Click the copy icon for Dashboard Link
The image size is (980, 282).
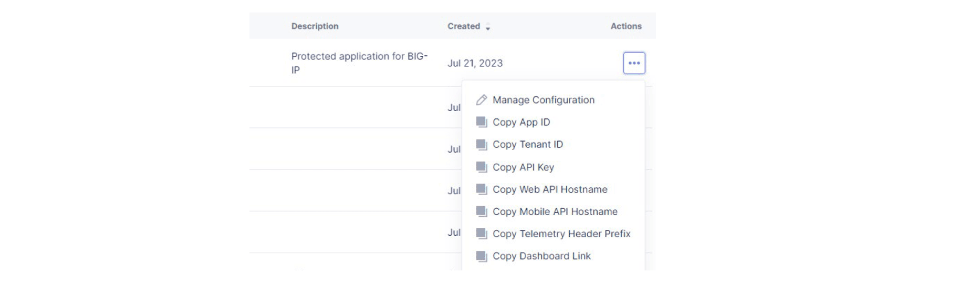(x=481, y=256)
